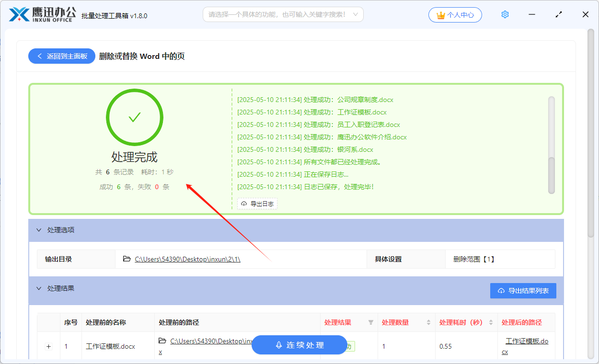Collapse the 处理结果 section

coord(39,289)
